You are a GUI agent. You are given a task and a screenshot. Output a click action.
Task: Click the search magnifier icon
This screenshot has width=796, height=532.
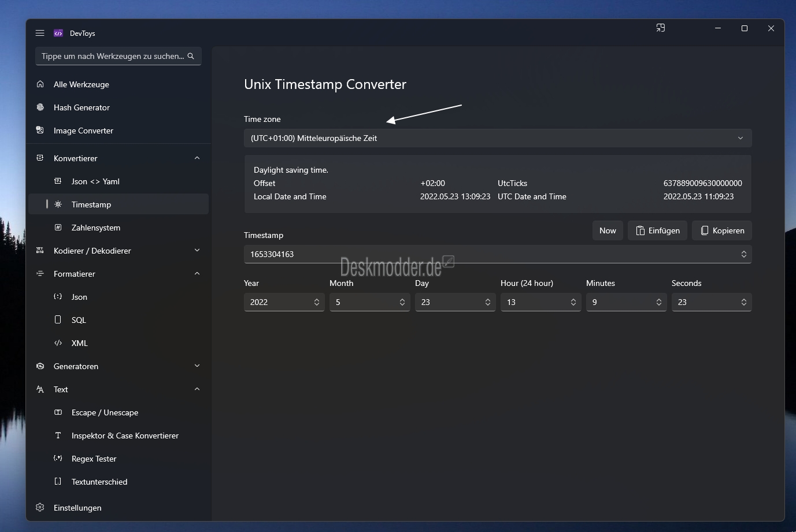tap(191, 56)
